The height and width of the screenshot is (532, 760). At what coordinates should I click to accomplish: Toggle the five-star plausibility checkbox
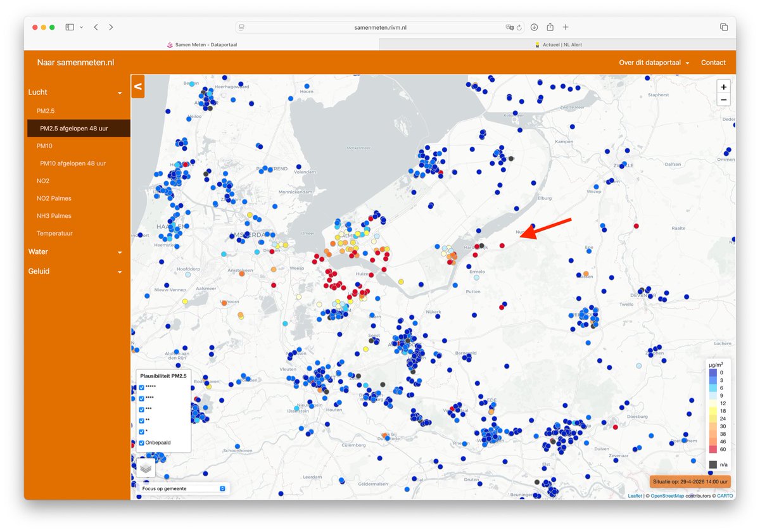141,387
